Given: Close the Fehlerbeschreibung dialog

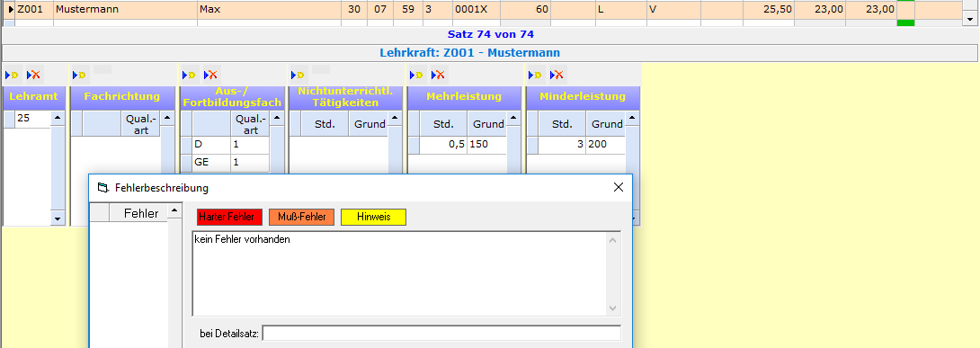Looking at the screenshot, I should [x=619, y=187].
